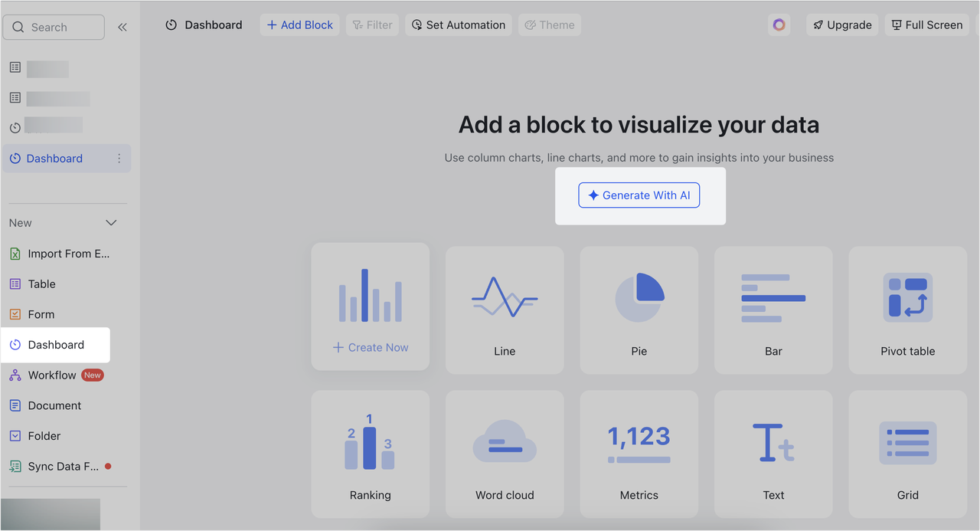Choose the Word cloud visualization
The image size is (980, 531).
coord(505,454)
